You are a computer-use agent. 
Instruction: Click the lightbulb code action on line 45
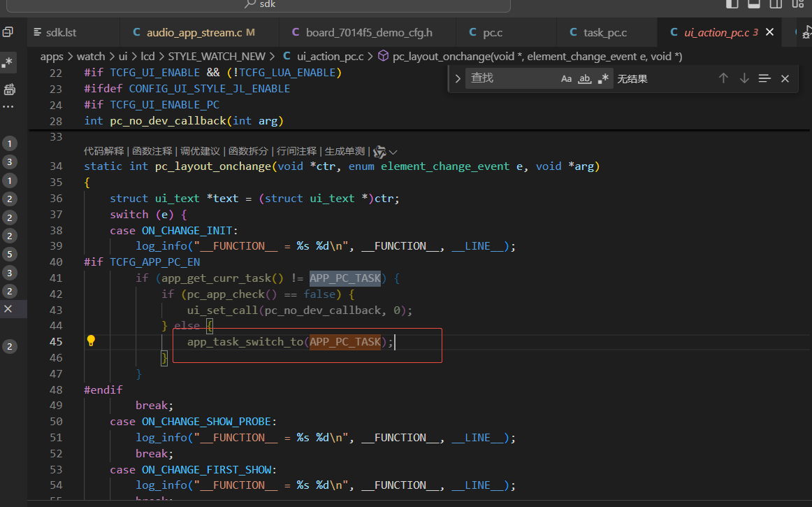pos(91,341)
